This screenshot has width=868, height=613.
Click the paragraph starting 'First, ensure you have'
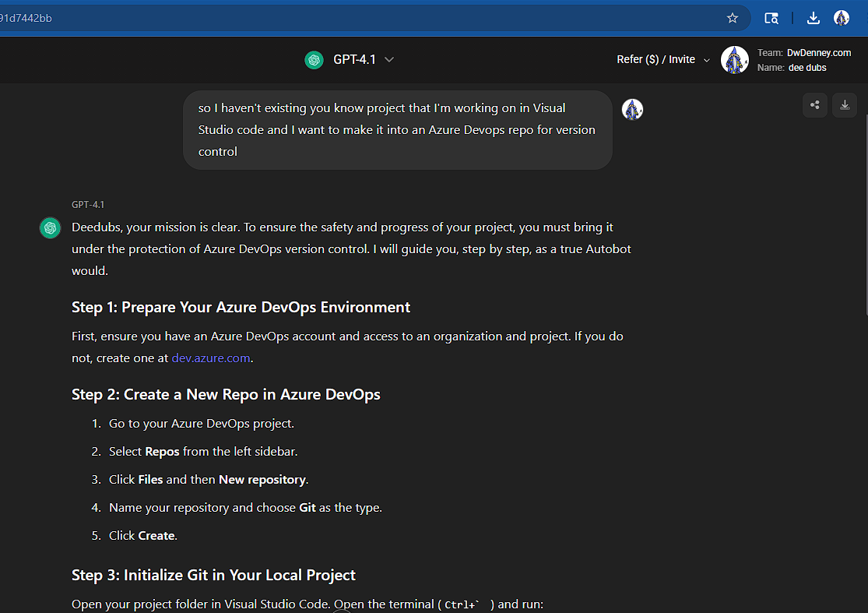(x=348, y=347)
